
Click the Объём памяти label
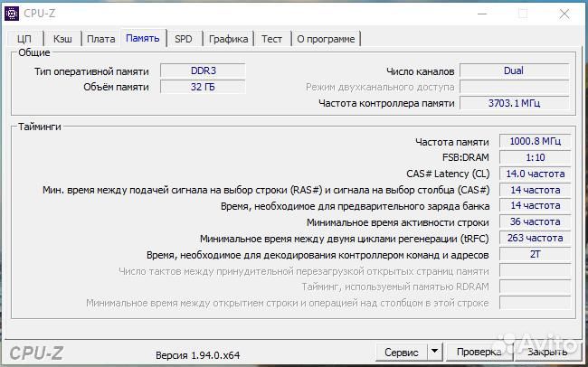point(117,88)
